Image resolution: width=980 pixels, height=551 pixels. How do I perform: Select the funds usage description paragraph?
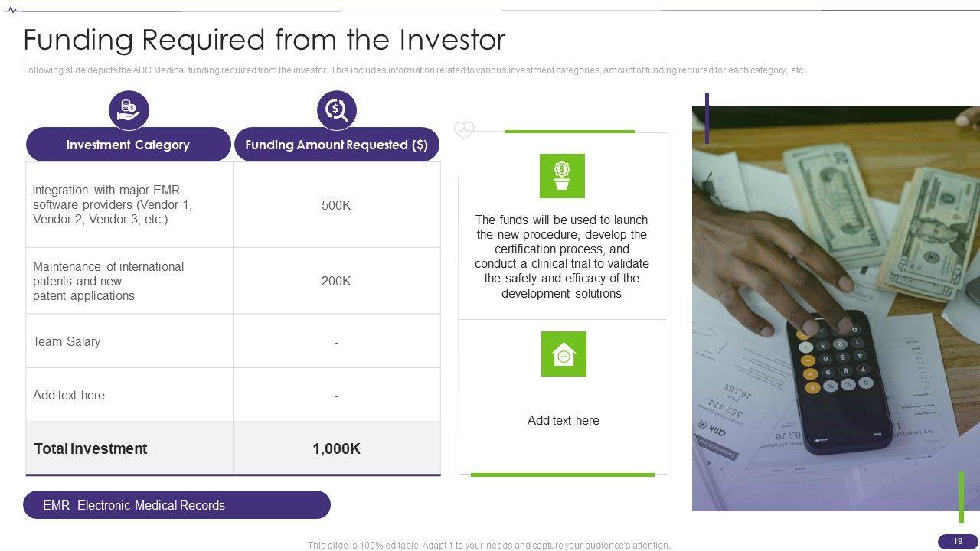(x=562, y=256)
